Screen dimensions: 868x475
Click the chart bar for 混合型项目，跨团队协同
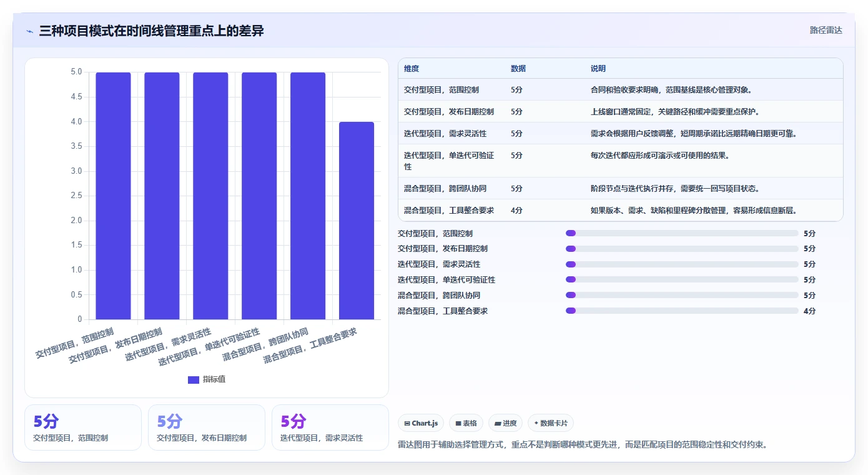tap(308, 196)
